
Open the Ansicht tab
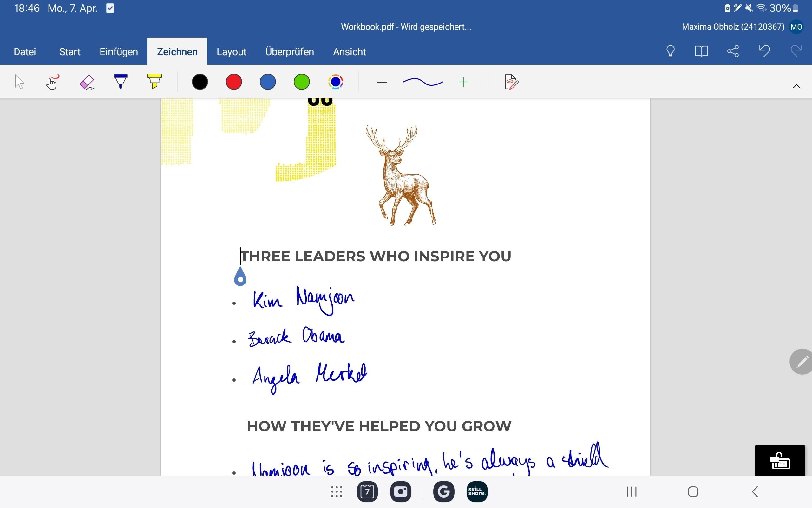click(349, 52)
